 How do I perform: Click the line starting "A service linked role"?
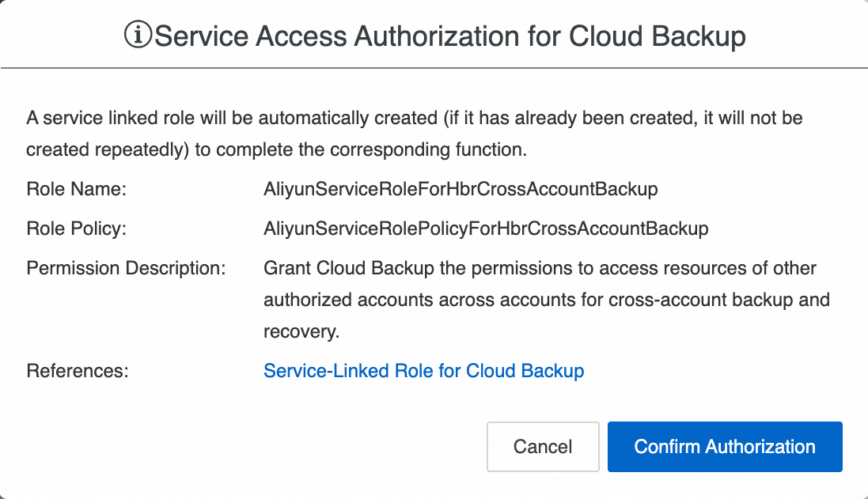coord(414,119)
